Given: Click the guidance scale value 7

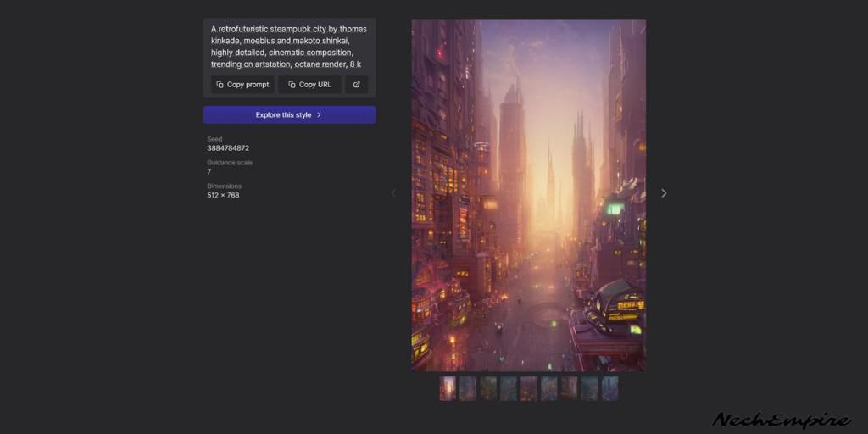Looking at the screenshot, I should (209, 171).
